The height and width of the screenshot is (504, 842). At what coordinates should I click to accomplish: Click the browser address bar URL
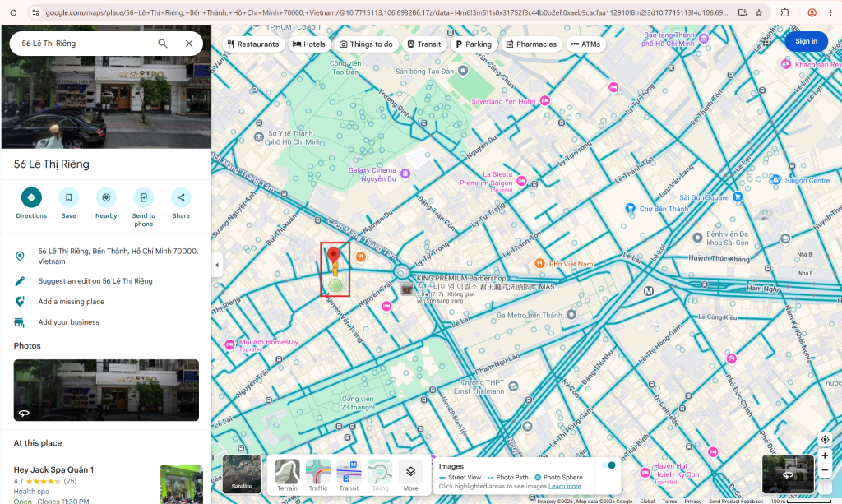[x=386, y=12]
